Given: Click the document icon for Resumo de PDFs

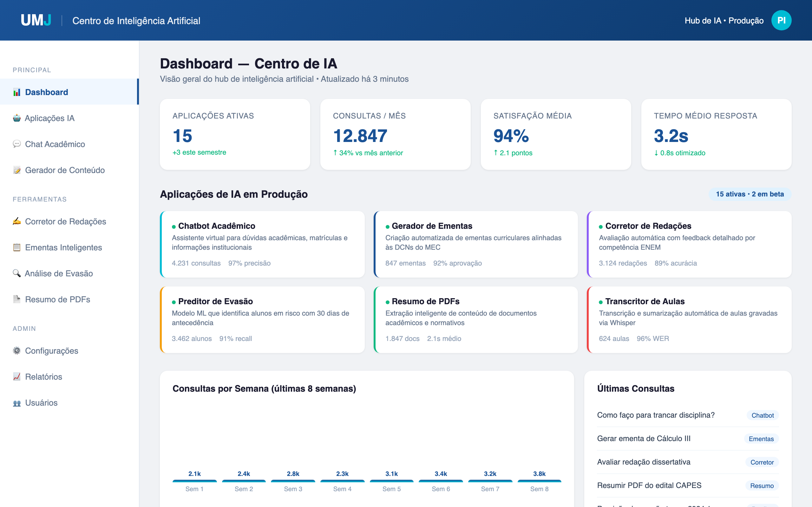Looking at the screenshot, I should (16, 299).
